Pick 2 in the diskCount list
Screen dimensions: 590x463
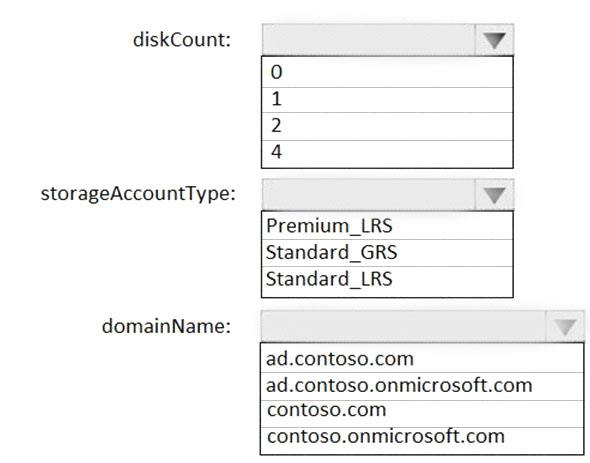point(387,126)
